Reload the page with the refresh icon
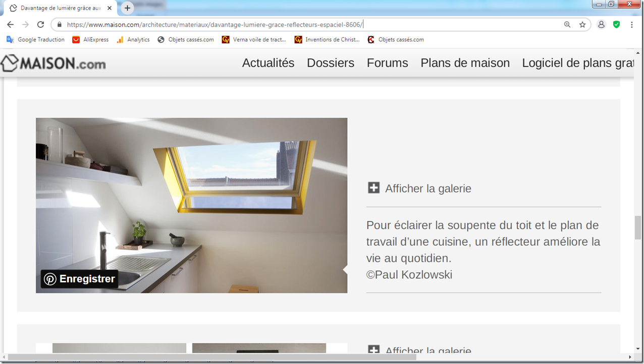 (41, 24)
